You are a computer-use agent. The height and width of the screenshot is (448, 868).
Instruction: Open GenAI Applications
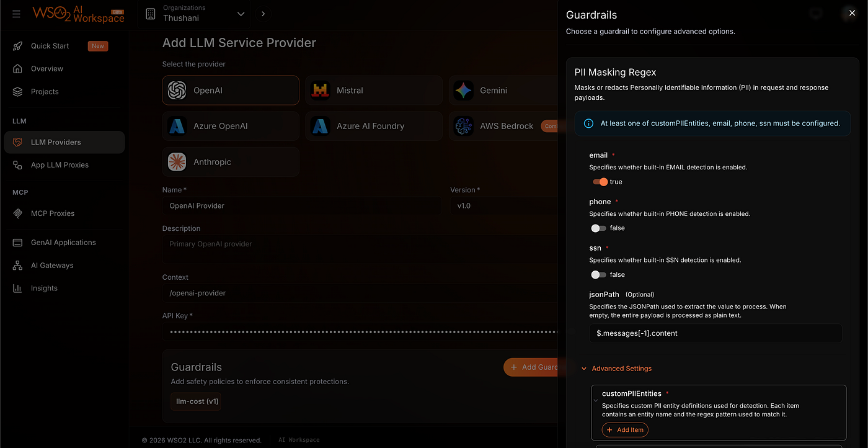point(64,243)
